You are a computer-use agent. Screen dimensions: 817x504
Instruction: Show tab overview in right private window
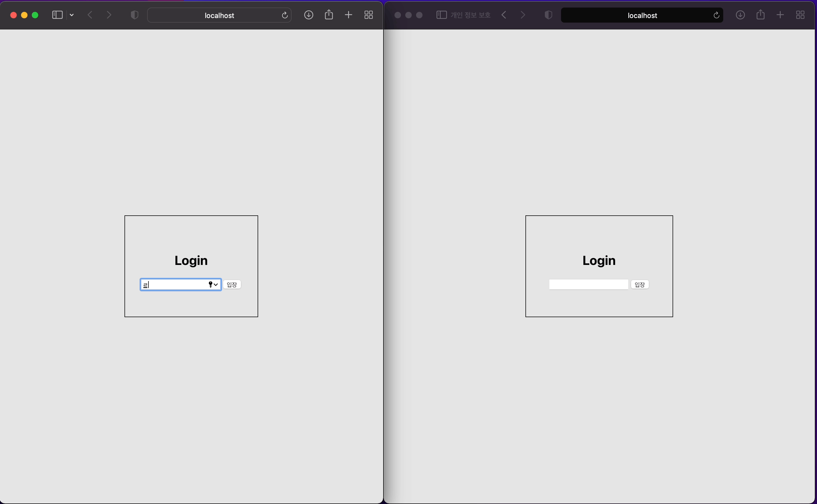click(x=800, y=15)
